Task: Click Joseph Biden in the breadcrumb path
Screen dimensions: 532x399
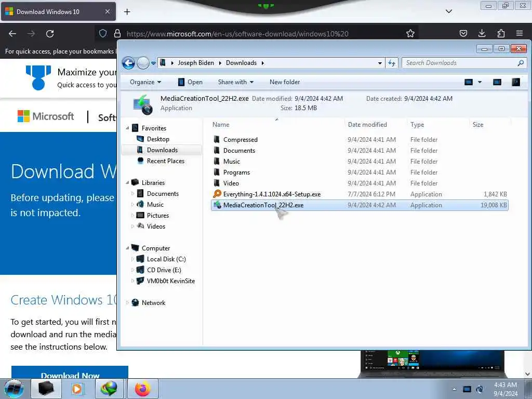Action: [x=196, y=63]
